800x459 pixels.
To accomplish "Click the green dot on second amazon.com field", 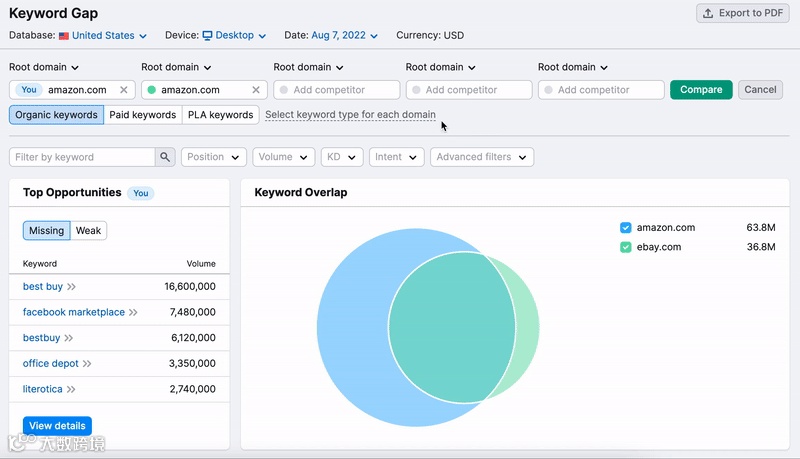I will (x=152, y=90).
